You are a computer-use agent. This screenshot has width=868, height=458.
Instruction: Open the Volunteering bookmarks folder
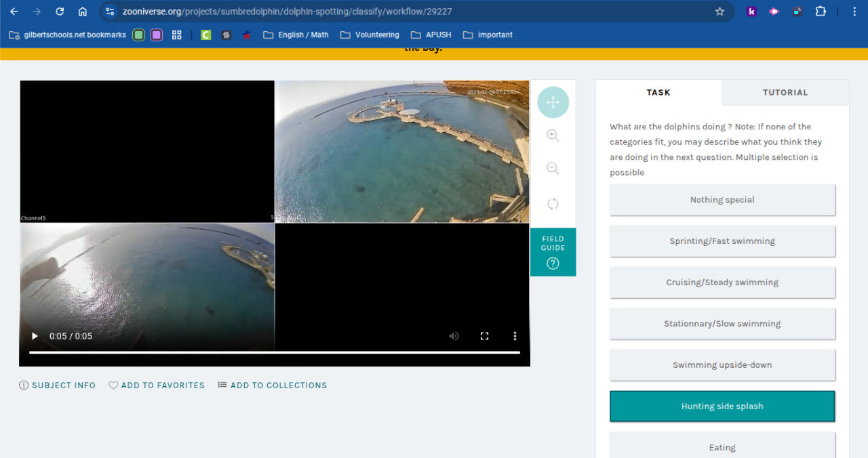370,35
